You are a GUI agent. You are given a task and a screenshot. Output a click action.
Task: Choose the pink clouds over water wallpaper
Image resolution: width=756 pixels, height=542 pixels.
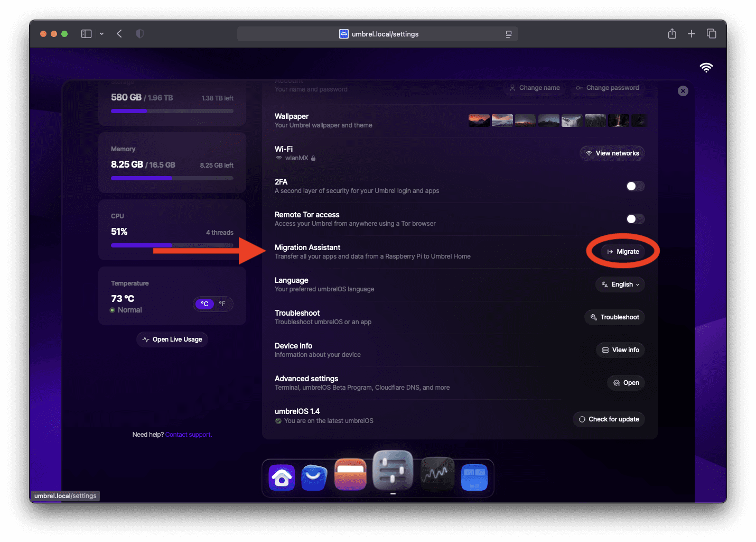click(502, 121)
